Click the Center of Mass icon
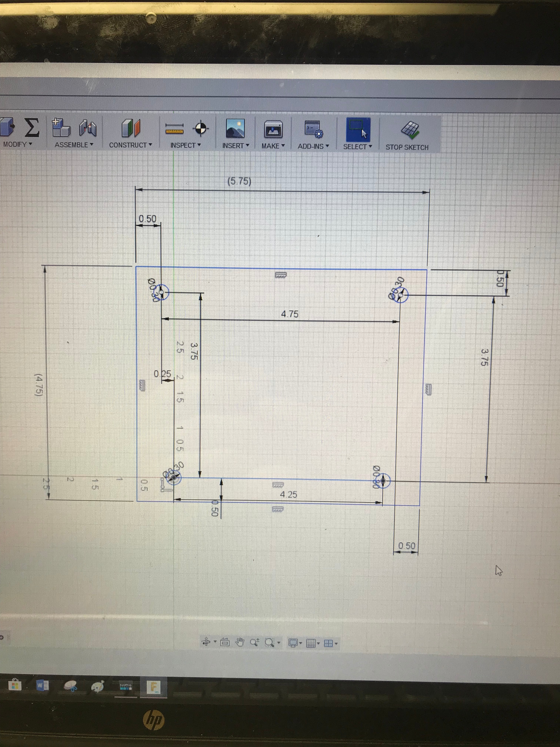Viewport: 560px width, 747px height. 201,128
